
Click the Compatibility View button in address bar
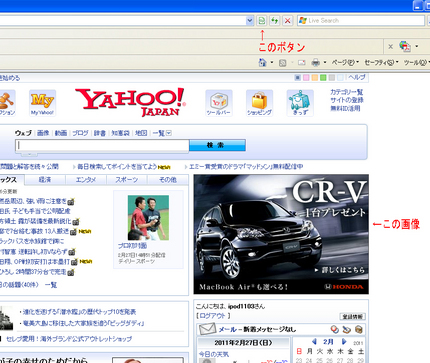pyautogui.click(x=262, y=21)
